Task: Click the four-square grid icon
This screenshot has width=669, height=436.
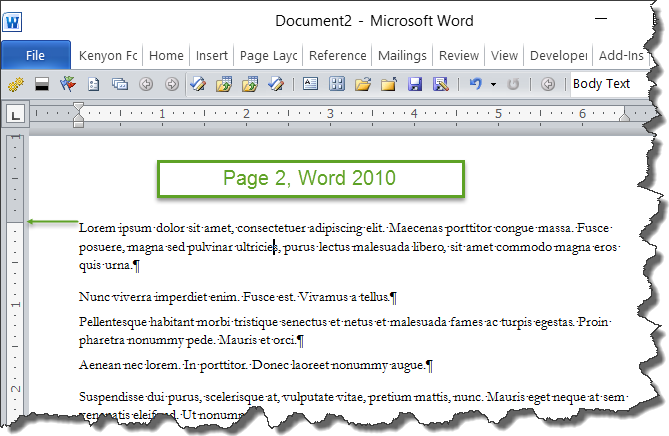Action: (x=337, y=84)
